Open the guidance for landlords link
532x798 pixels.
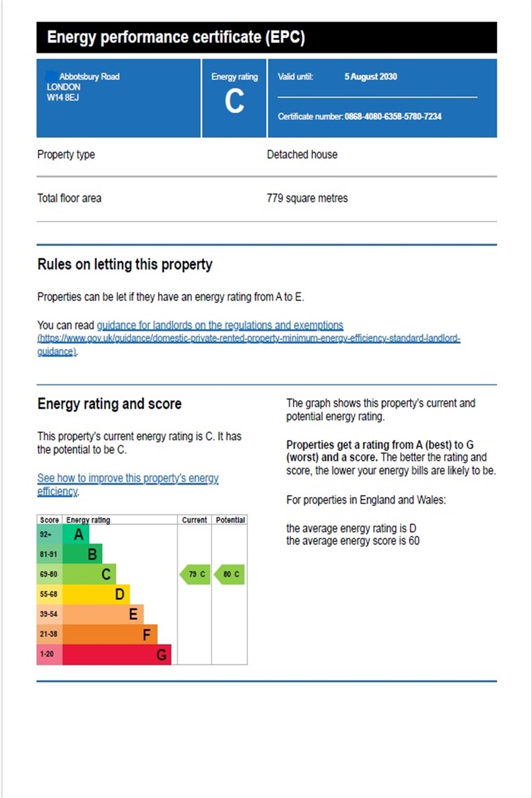pyautogui.click(x=220, y=325)
